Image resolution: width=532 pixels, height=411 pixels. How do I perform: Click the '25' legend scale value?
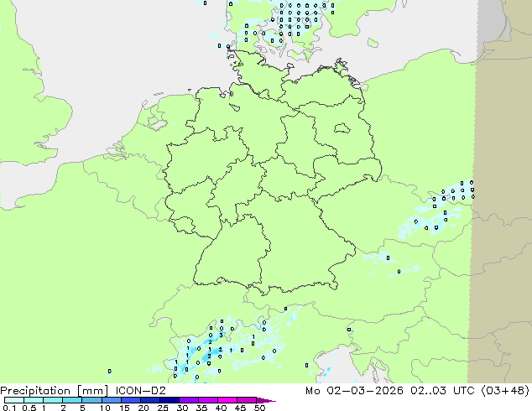coord(163,408)
